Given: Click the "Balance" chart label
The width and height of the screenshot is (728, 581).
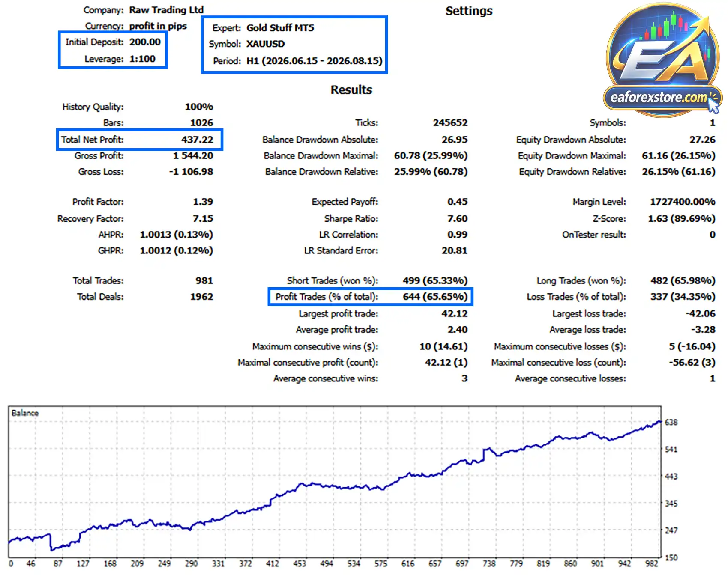Looking at the screenshot, I should pos(25,413).
